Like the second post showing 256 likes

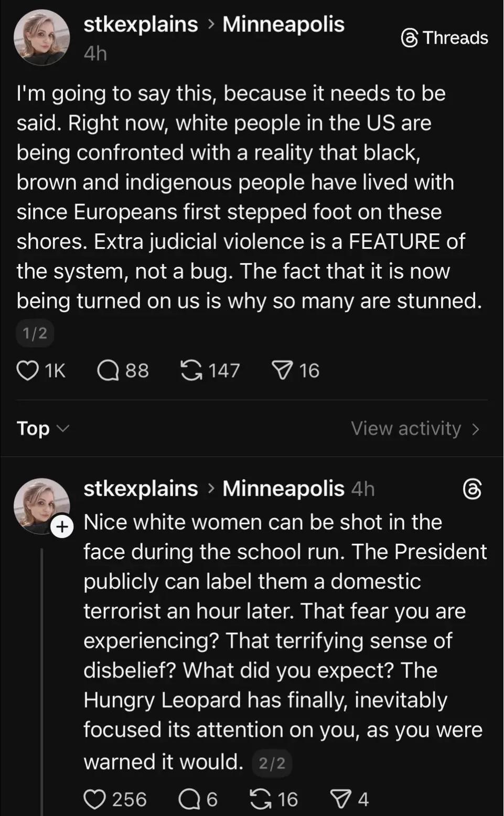click(x=95, y=799)
